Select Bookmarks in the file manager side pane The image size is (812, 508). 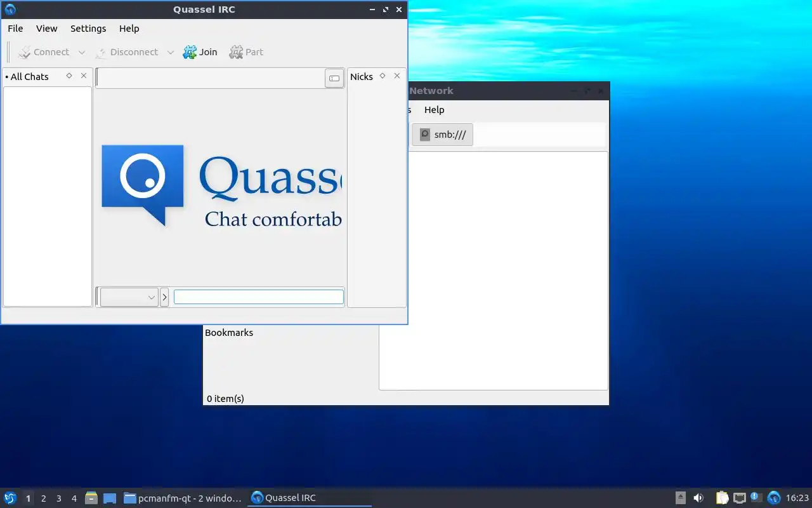229,333
